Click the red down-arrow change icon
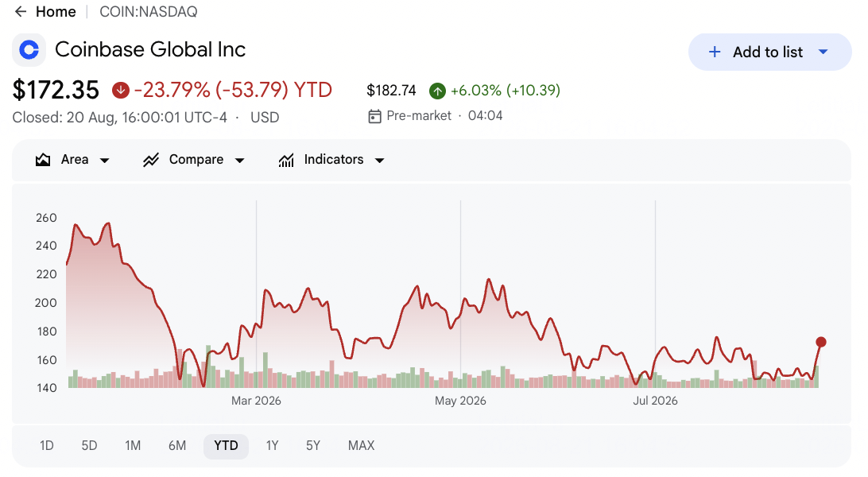868x477 pixels. click(x=121, y=90)
